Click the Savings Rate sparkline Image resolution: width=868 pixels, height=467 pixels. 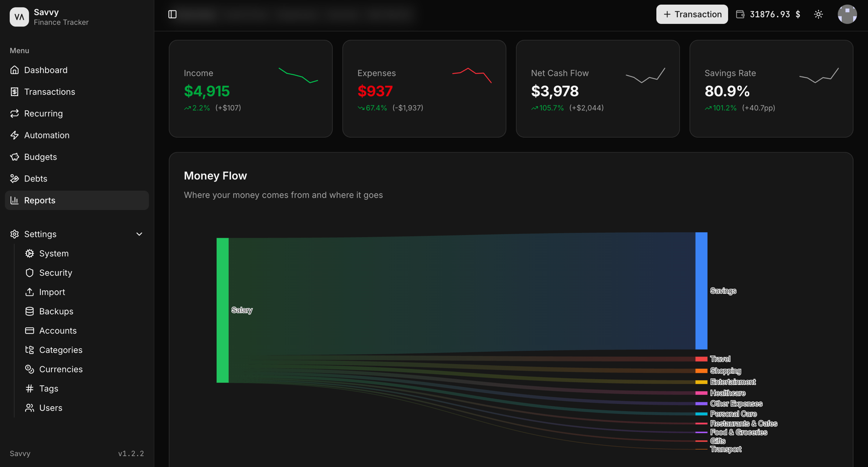point(819,75)
